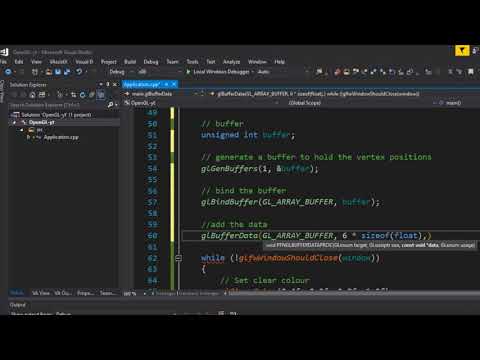Screen dimensions: 480x360
Task: Pin the Application.cpp tab
Action: coord(166,85)
